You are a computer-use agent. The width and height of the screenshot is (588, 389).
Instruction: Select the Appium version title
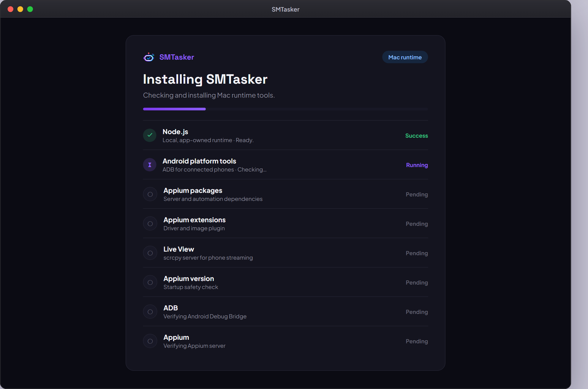189,278
